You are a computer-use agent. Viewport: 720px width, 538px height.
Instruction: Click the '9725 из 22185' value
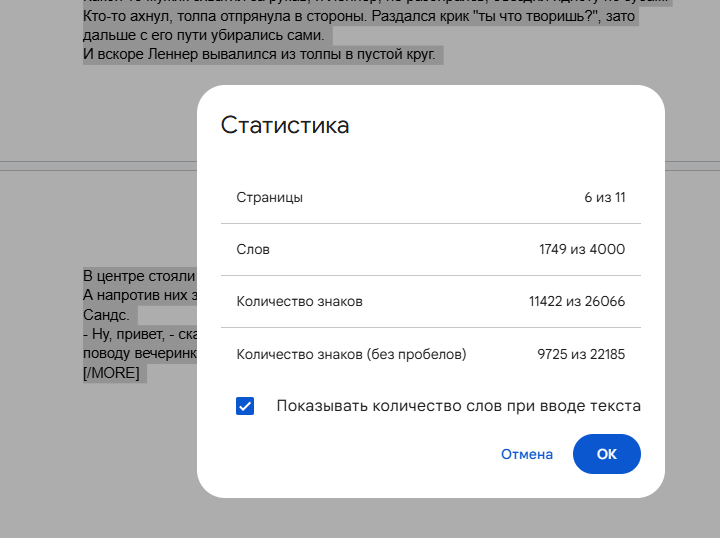pyautogui.click(x=581, y=354)
